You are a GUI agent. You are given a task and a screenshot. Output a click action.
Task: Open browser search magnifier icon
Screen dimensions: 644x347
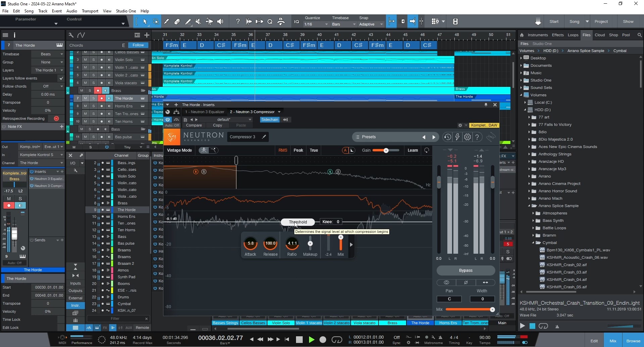click(x=639, y=35)
